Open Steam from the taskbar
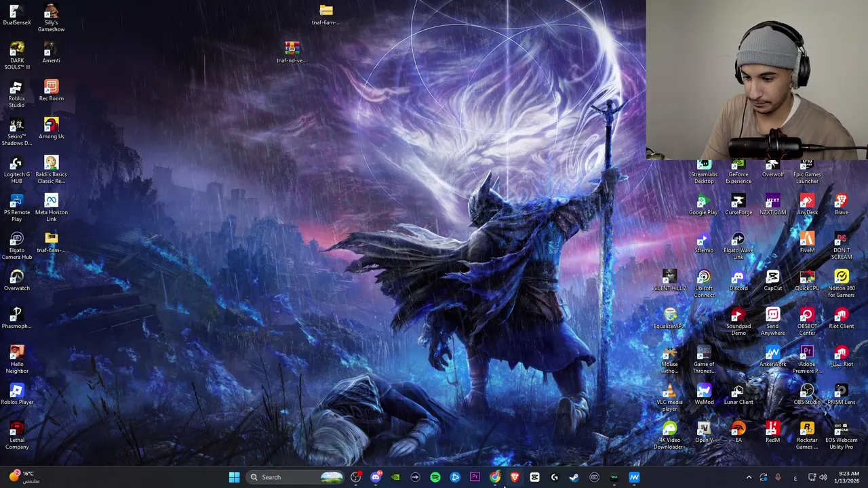This screenshot has height=488, width=868. [574, 477]
